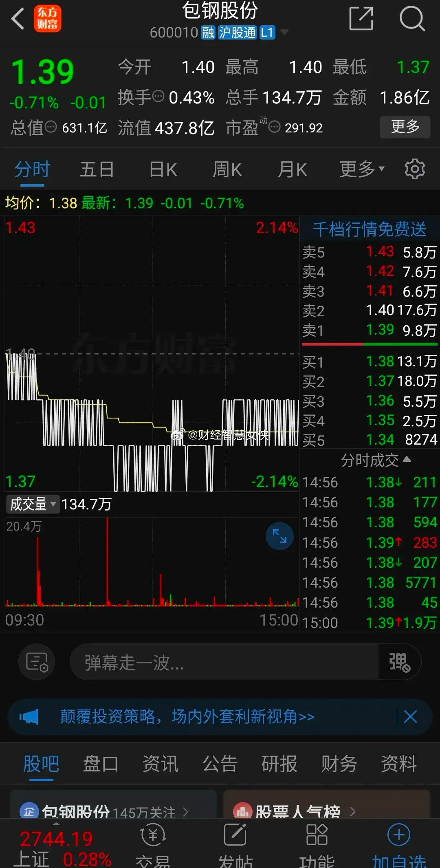Tap the 股票人气榜 ranking icon

(242, 812)
